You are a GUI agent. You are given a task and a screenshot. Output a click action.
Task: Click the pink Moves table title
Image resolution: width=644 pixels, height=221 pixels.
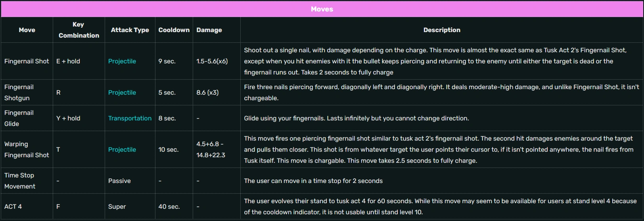click(322, 9)
